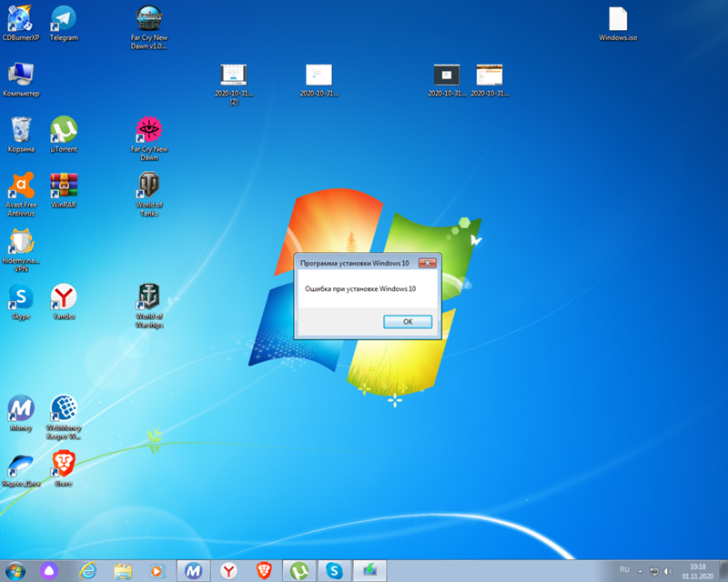
Task: Select the Windows.iso file on desktop
Action: (x=618, y=24)
